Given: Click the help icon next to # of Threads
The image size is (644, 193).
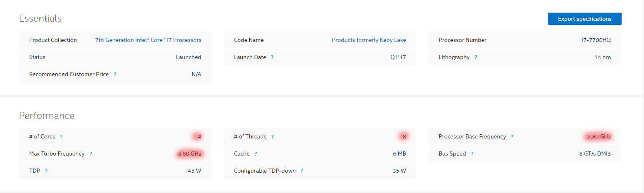Looking at the screenshot, I should tap(273, 137).
